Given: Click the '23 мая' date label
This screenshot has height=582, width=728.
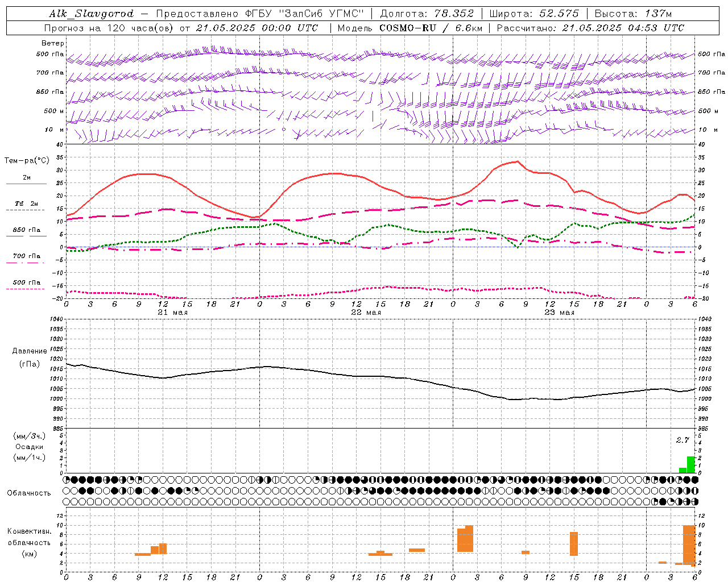Looking at the screenshot, I should (559, 313).
